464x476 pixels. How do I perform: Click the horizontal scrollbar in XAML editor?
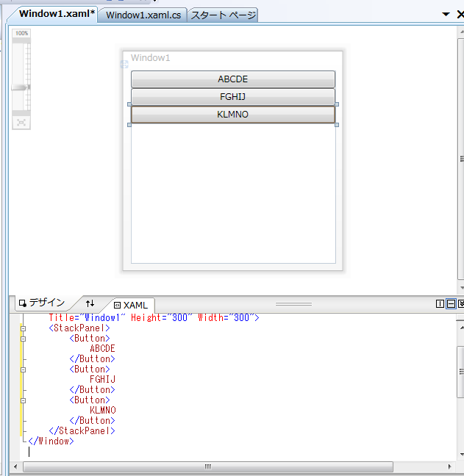pyautogui.click(x=208, y=466)
